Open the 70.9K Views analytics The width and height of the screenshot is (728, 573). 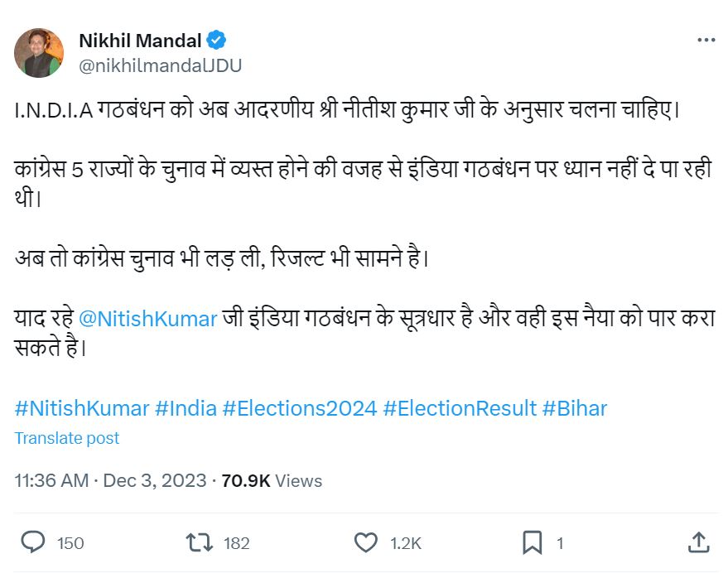pyautogui.click(x=272, y=480)
